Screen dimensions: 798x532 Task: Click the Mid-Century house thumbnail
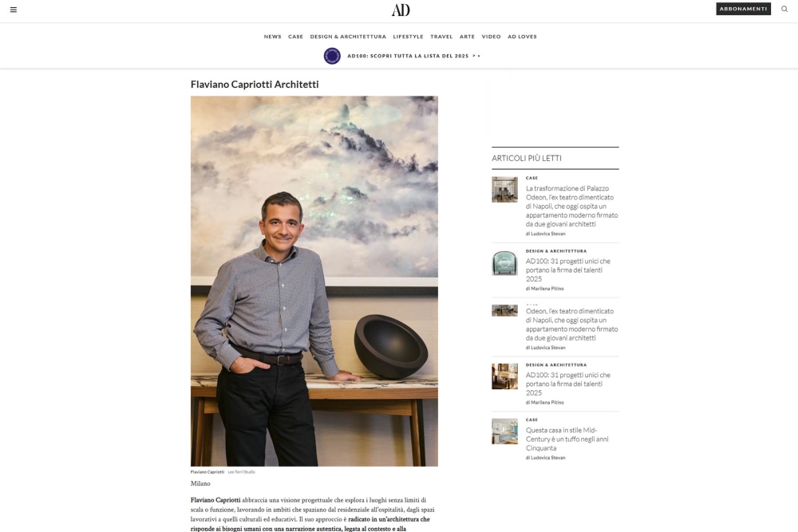tap(504, 432)
